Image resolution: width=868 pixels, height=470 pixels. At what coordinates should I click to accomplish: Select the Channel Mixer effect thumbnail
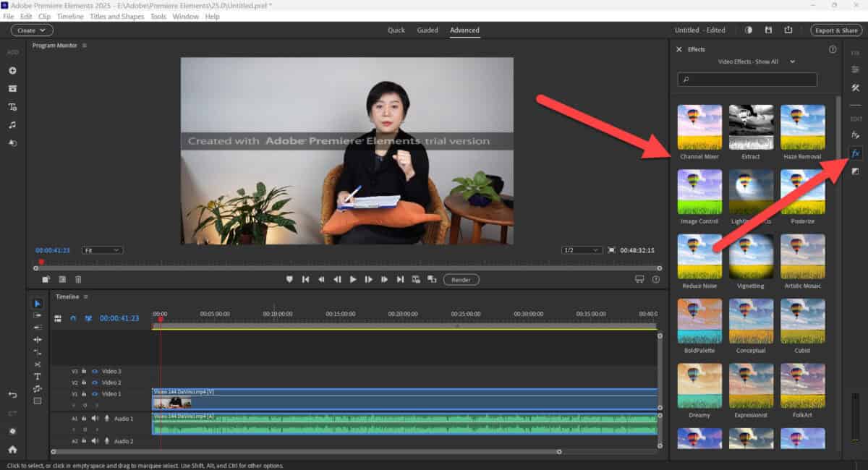pyautogui.click(x=699, y=127)
